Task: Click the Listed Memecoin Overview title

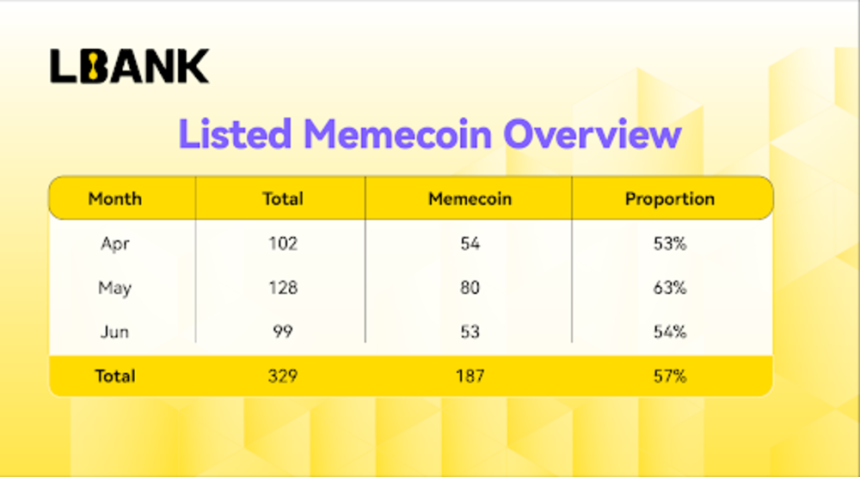Action: (429, 133)
